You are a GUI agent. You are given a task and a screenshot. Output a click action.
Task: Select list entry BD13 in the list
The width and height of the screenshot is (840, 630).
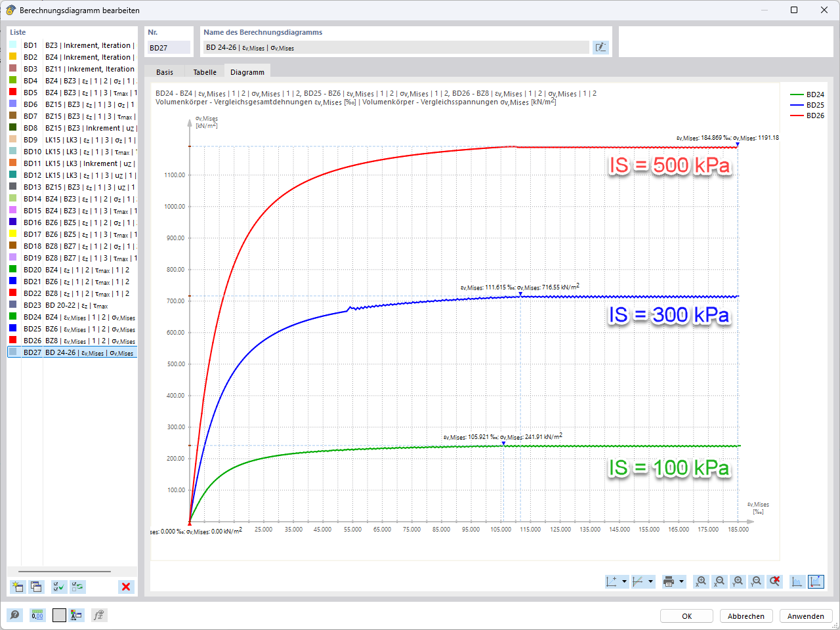(x=72, y=187)
